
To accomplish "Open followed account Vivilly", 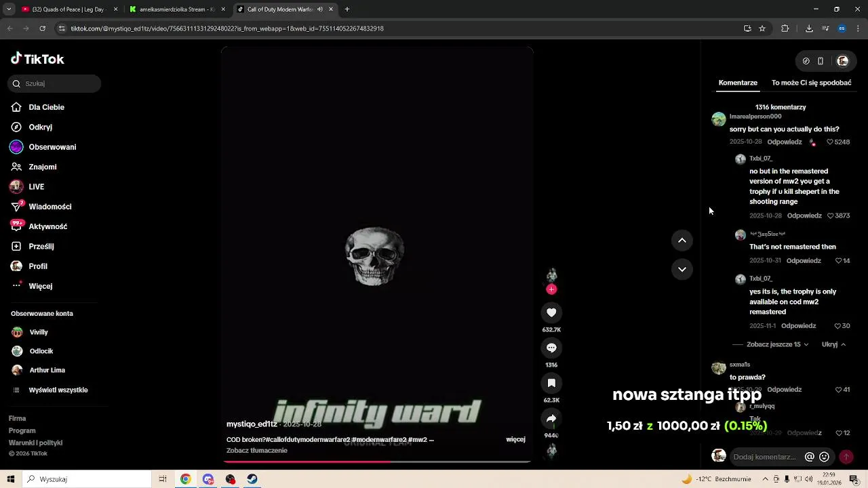I will [x=30, y=332].
